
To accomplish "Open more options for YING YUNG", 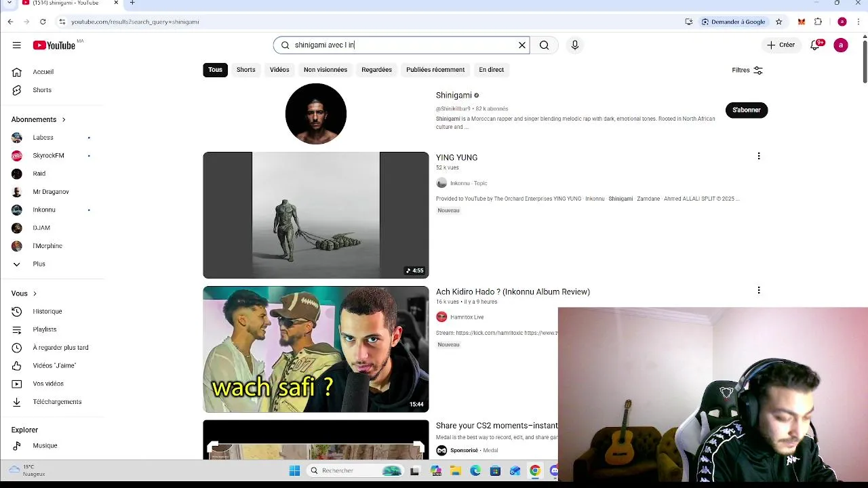I will click(x=758, y=156).
